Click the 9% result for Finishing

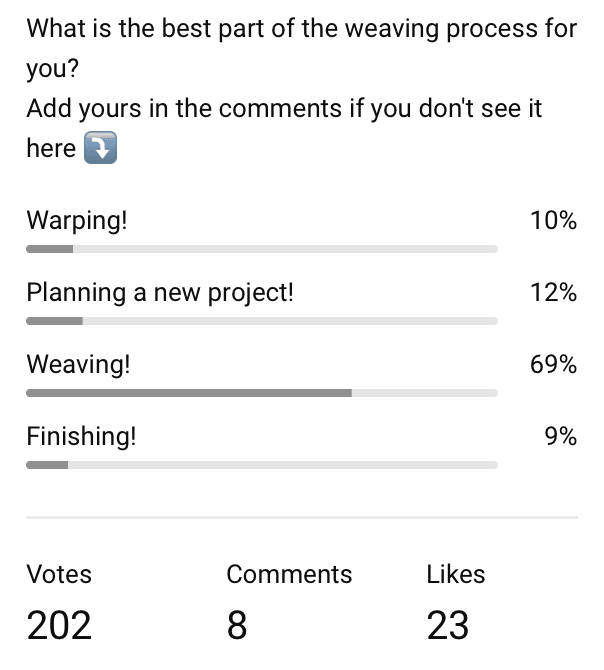pos(560,437)
